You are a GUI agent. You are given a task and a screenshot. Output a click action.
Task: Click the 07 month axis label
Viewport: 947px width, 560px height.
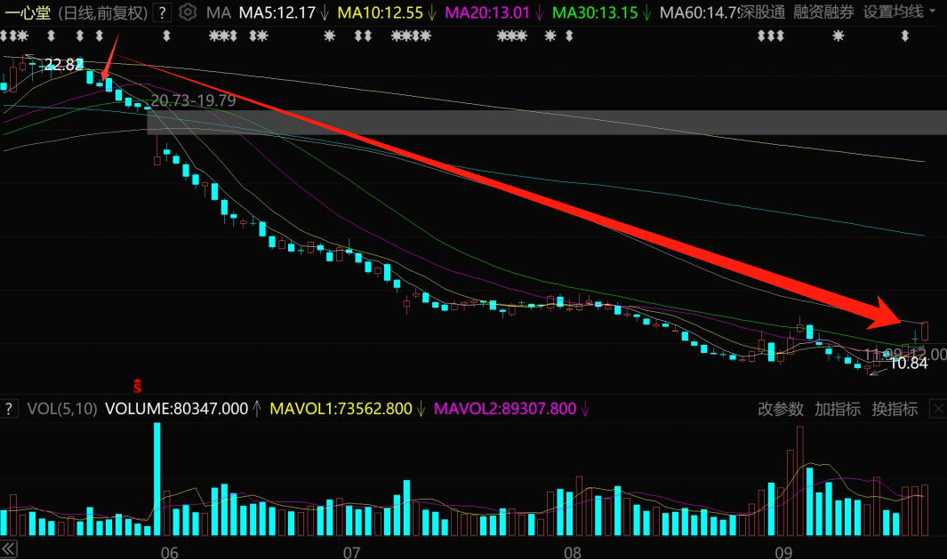pos(351,551)
